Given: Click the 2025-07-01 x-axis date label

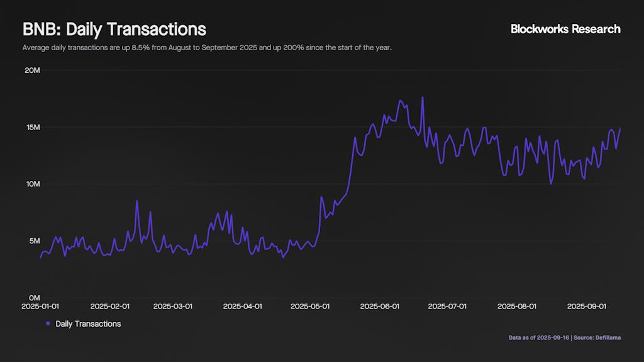Looking at the screenshot, I should click(447, 307).
